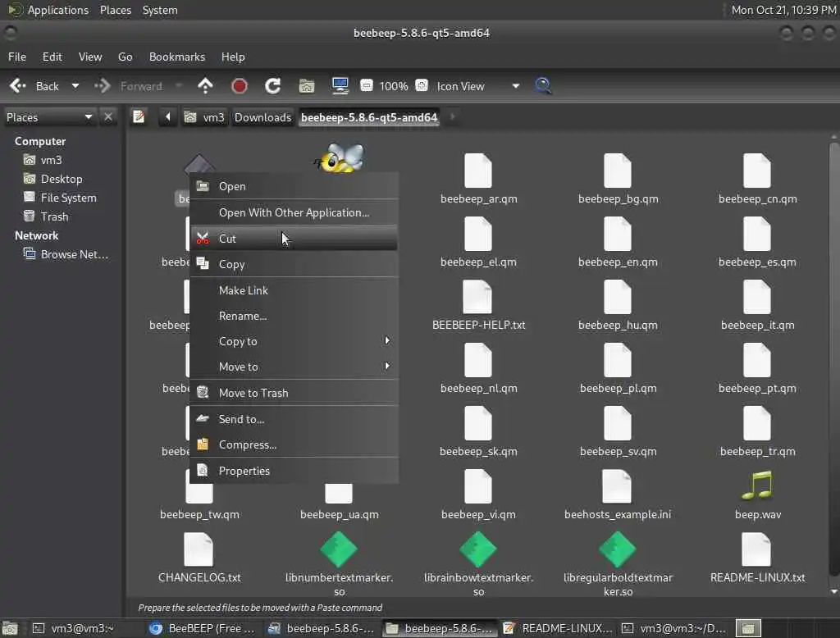Image resolution: width=840 pixels, height=638 pixels.
Task: Click the Search magnifier icon
Action: [x=543, y=86]
